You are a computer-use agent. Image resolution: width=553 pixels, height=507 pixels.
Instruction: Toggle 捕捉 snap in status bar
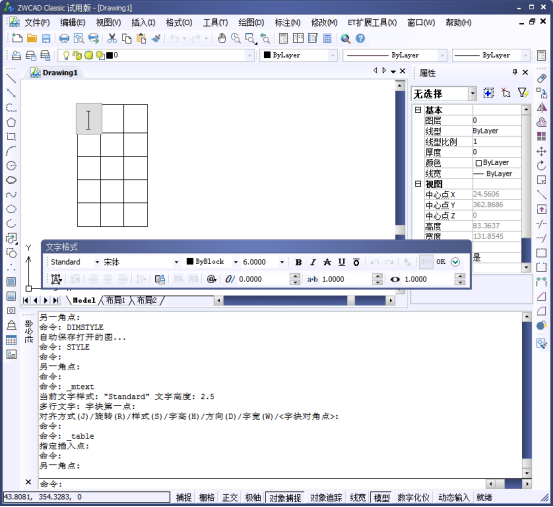tap(184, 497)
